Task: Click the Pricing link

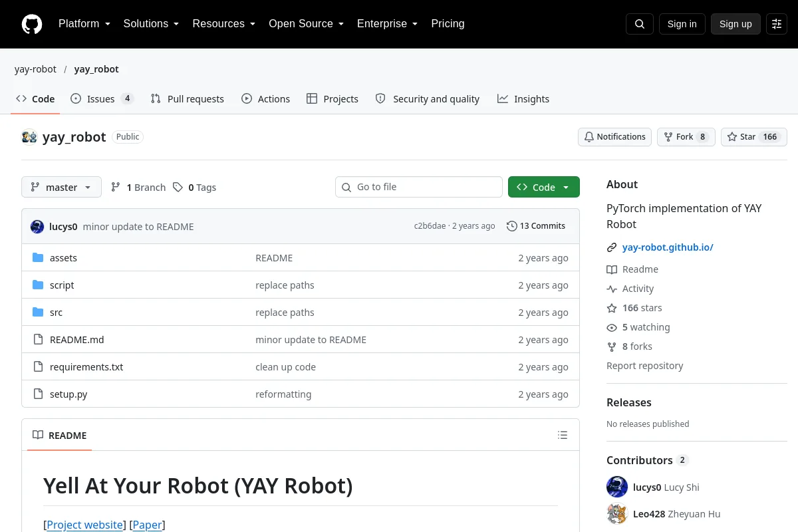Action: point(448,24)
